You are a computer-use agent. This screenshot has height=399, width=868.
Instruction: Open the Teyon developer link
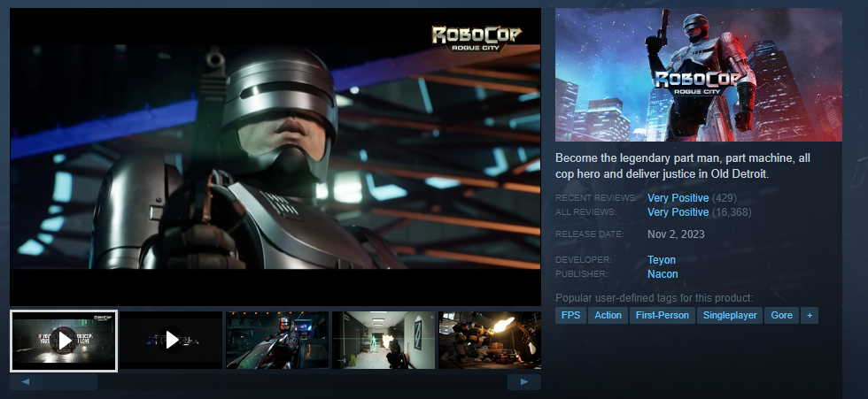click(x=662, y=260)
